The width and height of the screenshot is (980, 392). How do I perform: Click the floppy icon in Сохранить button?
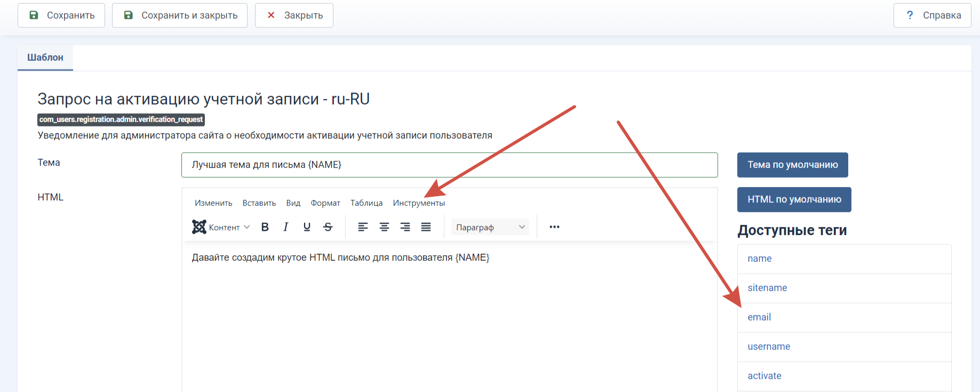[x=34, y=15]
